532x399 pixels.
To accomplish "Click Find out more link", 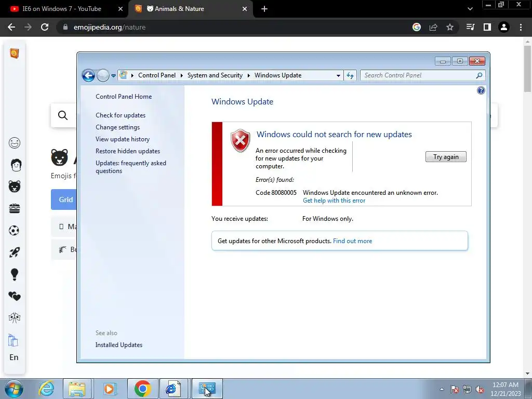I will (x=353, y=241).
